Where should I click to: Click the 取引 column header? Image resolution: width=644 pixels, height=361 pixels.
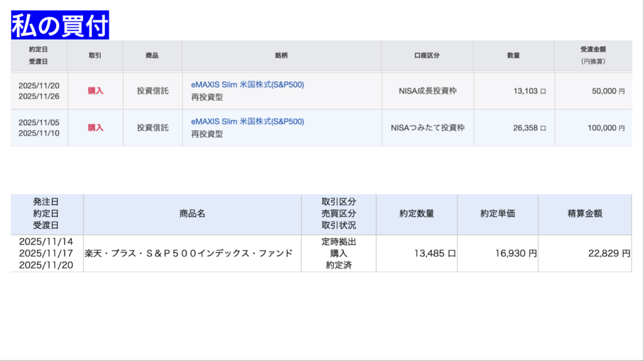(95, 55)
